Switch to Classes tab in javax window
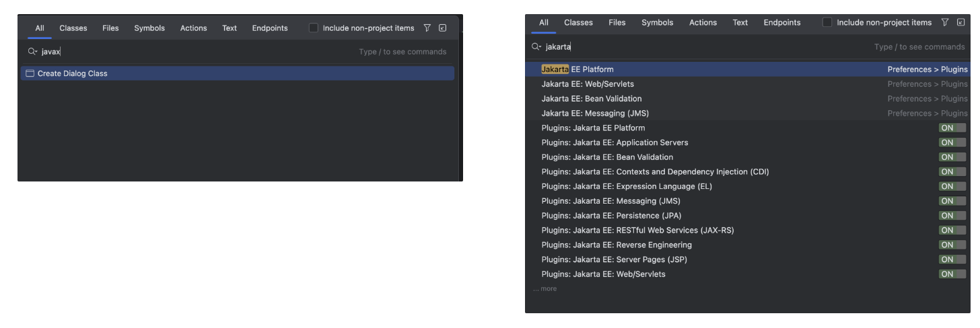 point(73,28)
